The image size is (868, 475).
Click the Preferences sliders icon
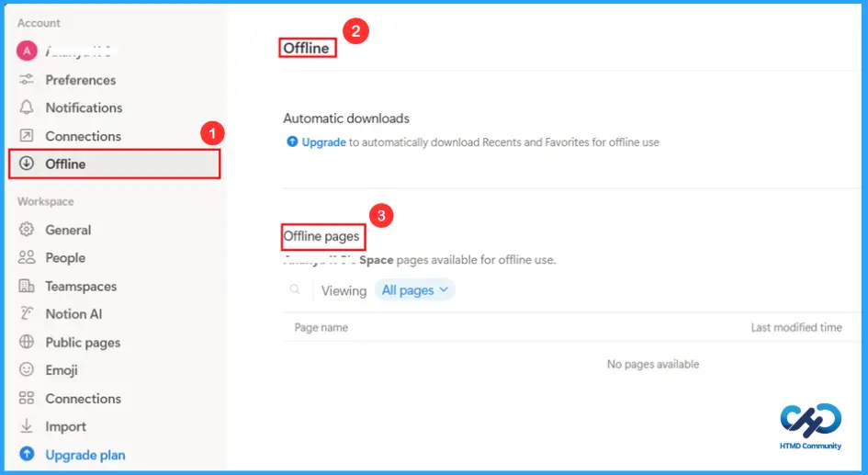click(26, 80)
